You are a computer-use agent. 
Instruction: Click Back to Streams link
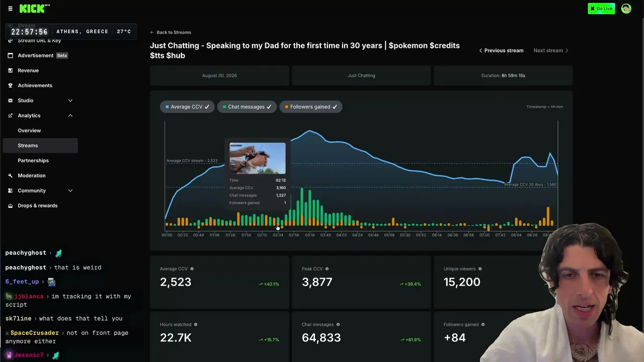pos(174,32)
